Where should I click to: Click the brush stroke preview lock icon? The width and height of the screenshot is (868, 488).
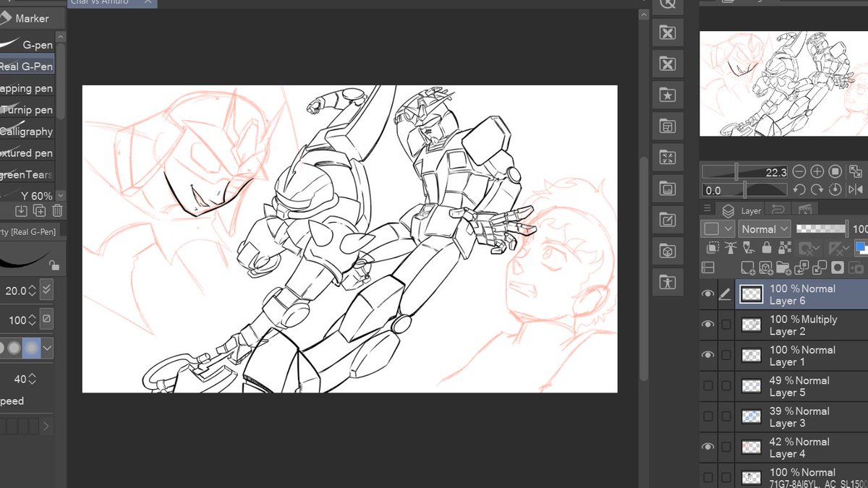coord(54,265)
